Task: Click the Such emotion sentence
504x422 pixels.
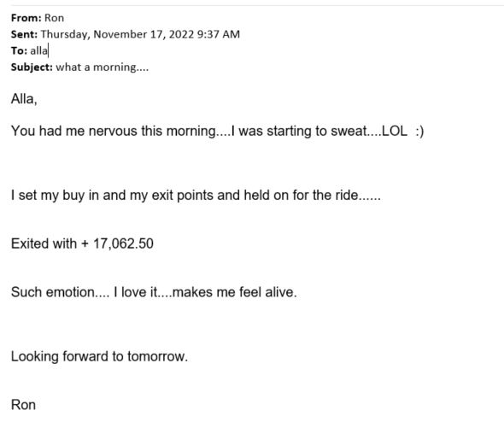Action: click(154, 292)
